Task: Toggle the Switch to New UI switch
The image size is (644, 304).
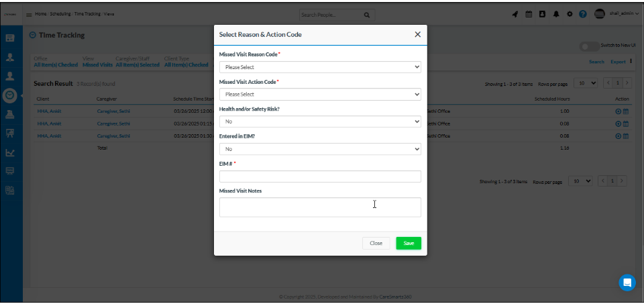Action: pos(589,46)
